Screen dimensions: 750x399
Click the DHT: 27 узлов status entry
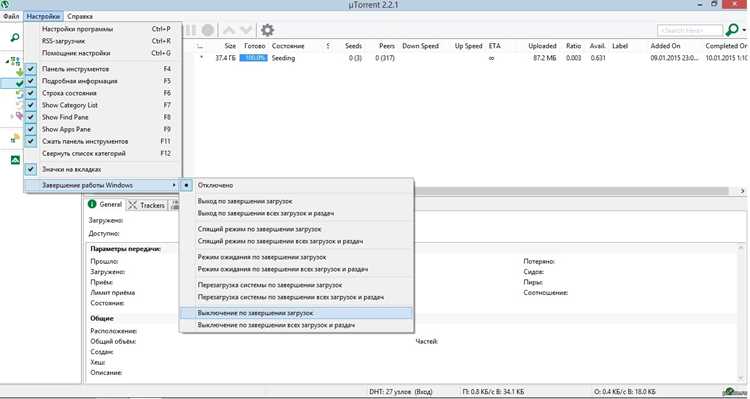click(x=400, y=392)
